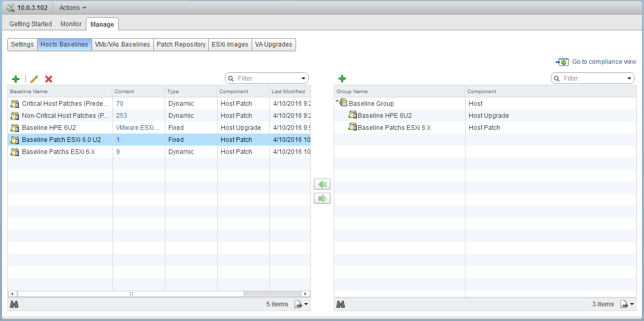Switch to the Patch Repository tab

coord(180,45)
